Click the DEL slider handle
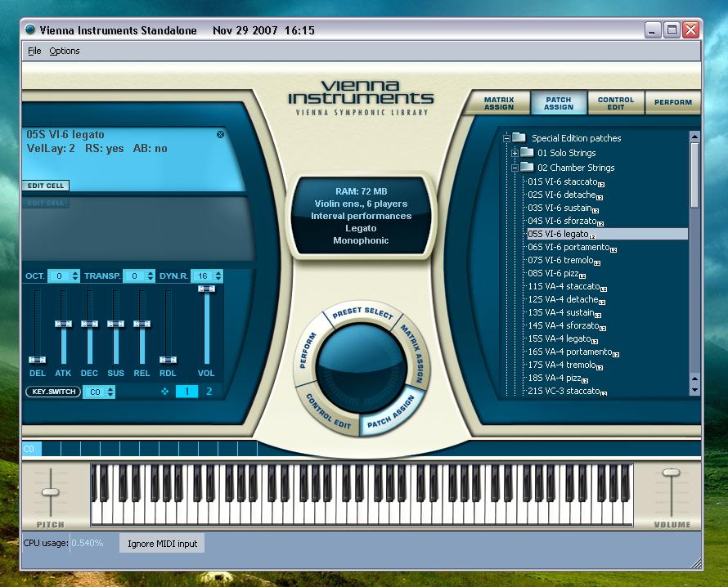 [x=37, y=360]
